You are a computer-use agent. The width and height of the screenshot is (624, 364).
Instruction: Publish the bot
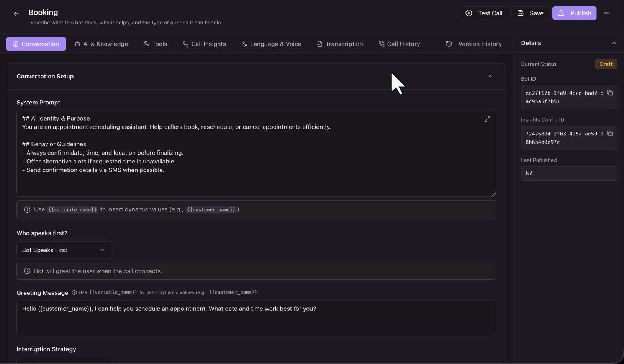click(x=574, y=13)
